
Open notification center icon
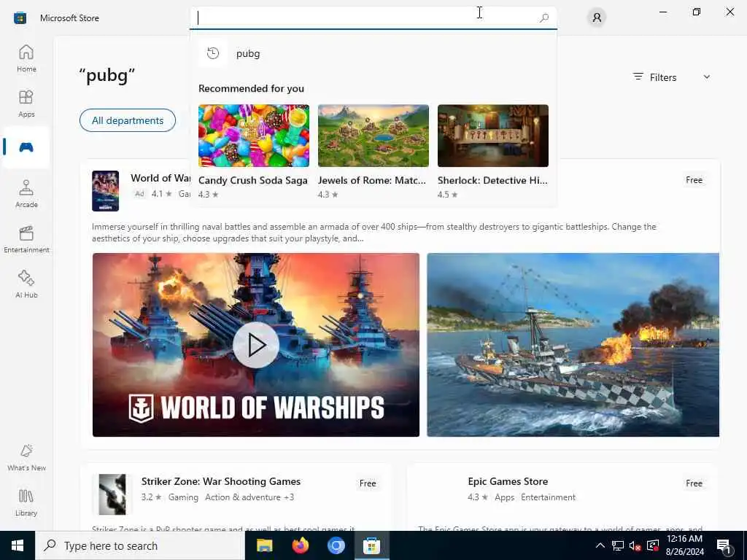coord(724,546)
